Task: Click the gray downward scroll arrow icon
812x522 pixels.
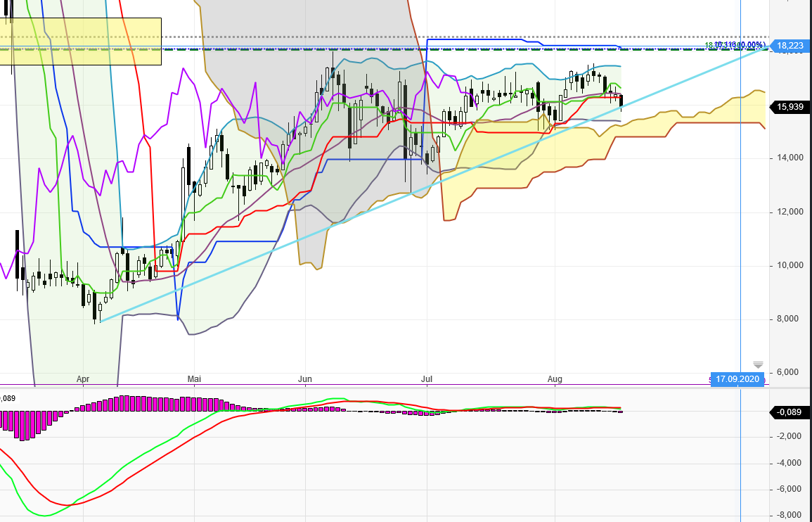Action: (x=758, y=364)
